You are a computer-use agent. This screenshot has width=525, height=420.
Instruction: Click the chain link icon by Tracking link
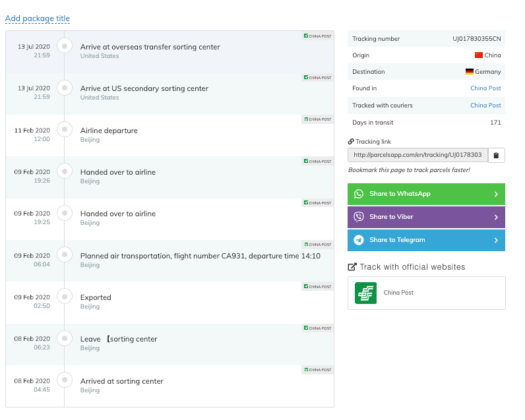[351, 142]
